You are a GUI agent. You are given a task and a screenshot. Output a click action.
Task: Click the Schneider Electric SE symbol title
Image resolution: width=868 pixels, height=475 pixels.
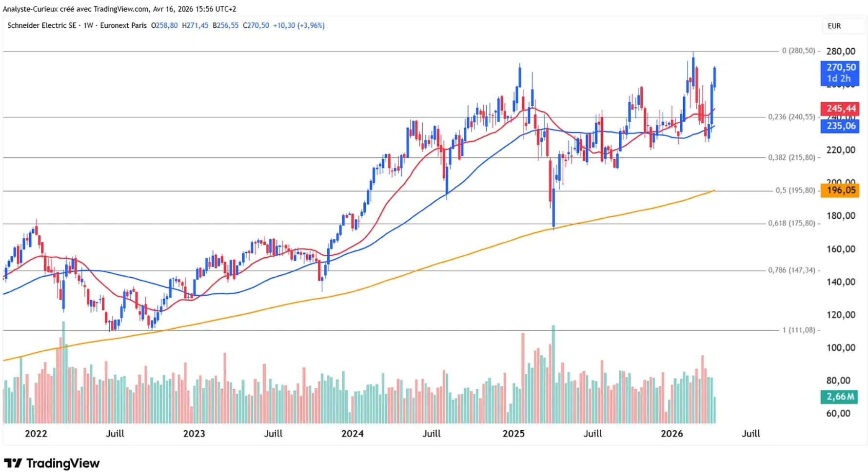[41, 25]
